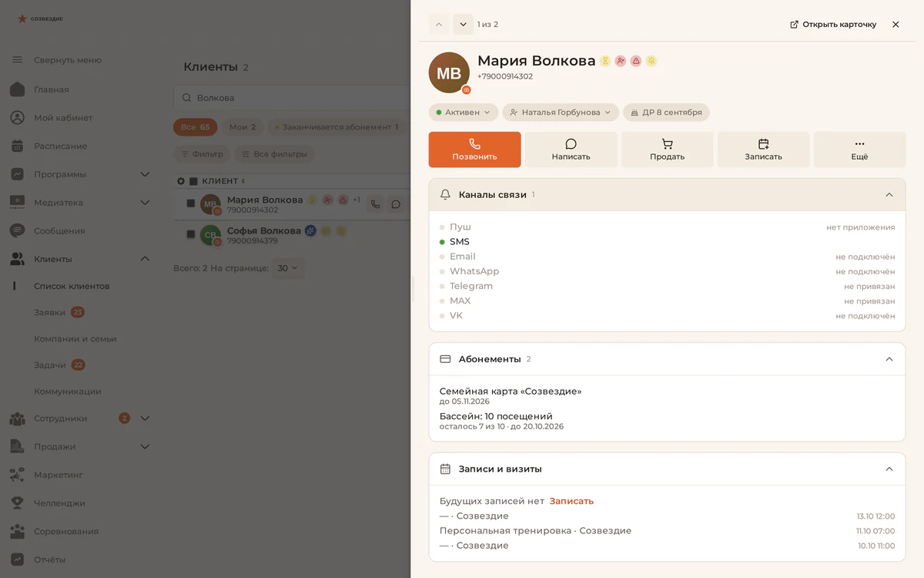Click the client search field containing Волкова
The height and width of the screenshot is (578, 924).
pos(293,98)
